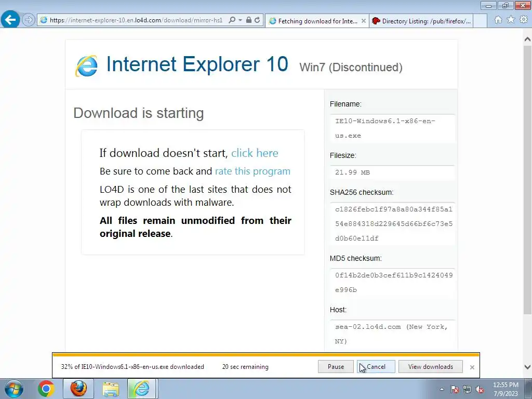Dismiss the download notification bar
The height and width of the screenshot is (399, 532).
tap(472, 367)
